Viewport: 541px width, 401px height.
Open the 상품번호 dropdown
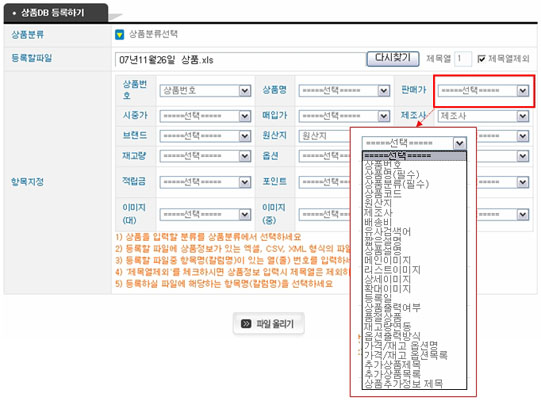coord(205,91)
